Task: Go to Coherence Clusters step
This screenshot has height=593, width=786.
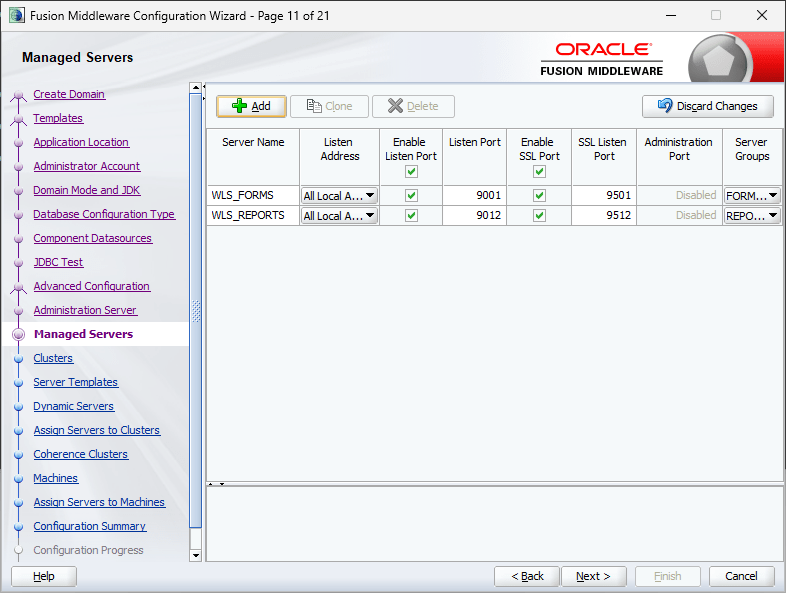Action: [81, 455]
